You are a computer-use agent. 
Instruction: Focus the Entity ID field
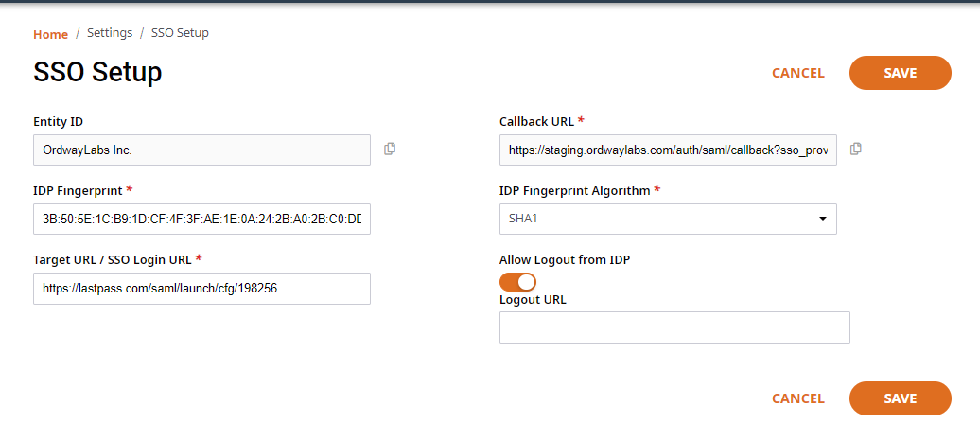pyautogui.click(x=201, y=150)
